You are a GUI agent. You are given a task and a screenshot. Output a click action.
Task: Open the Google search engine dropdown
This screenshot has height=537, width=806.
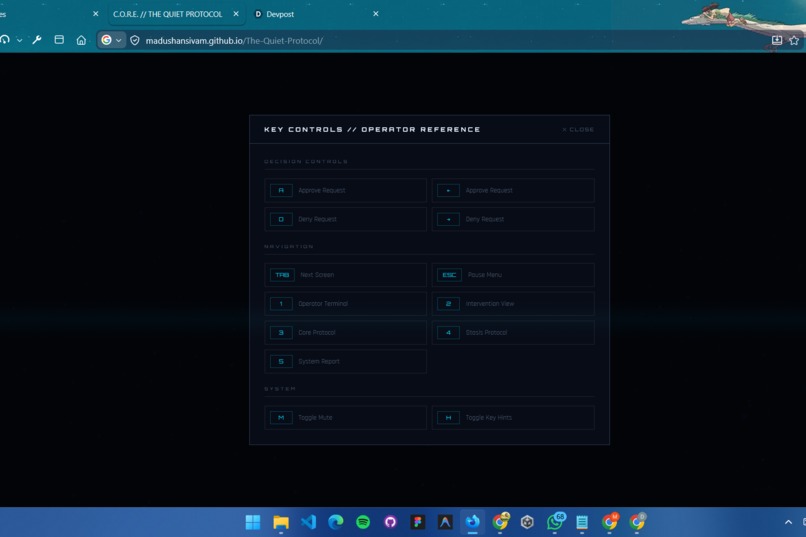tap(111, 40)
